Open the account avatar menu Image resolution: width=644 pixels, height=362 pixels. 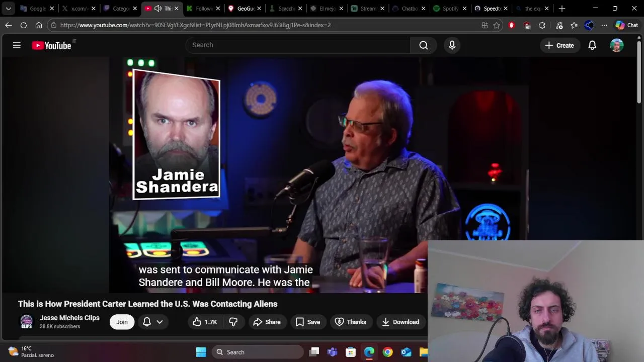tap(617, 45)
